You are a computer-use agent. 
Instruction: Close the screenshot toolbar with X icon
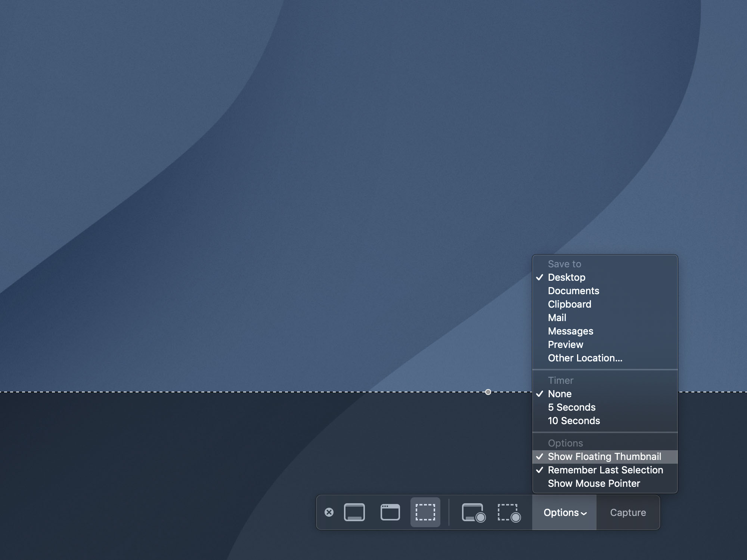point(329,512)
